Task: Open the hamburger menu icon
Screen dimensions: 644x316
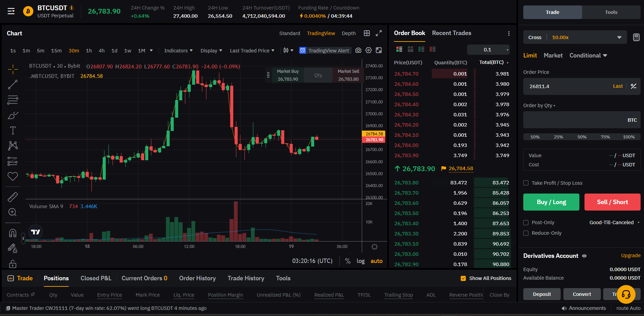Action: coord(11,11)
